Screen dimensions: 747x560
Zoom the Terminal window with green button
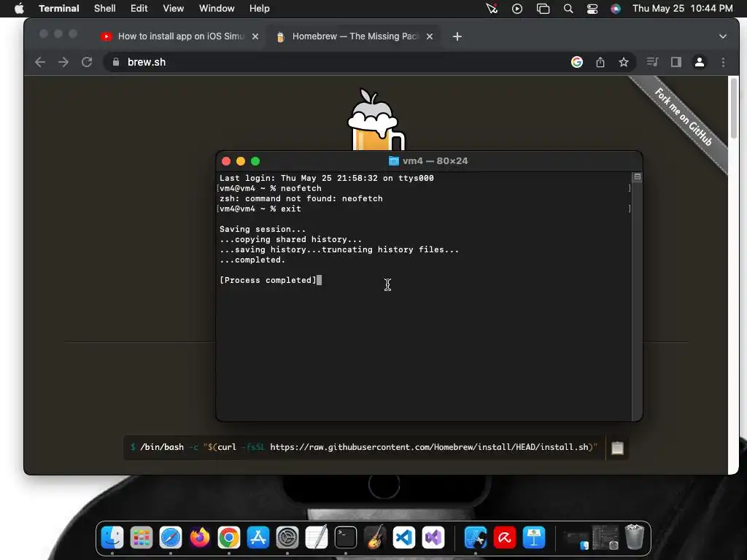(255, 161)
